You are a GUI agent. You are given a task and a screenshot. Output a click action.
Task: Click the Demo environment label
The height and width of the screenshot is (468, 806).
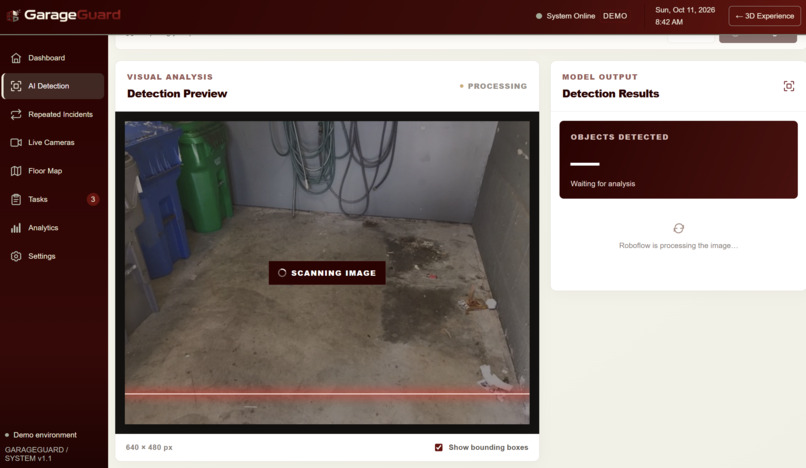[x=45, y=435]
